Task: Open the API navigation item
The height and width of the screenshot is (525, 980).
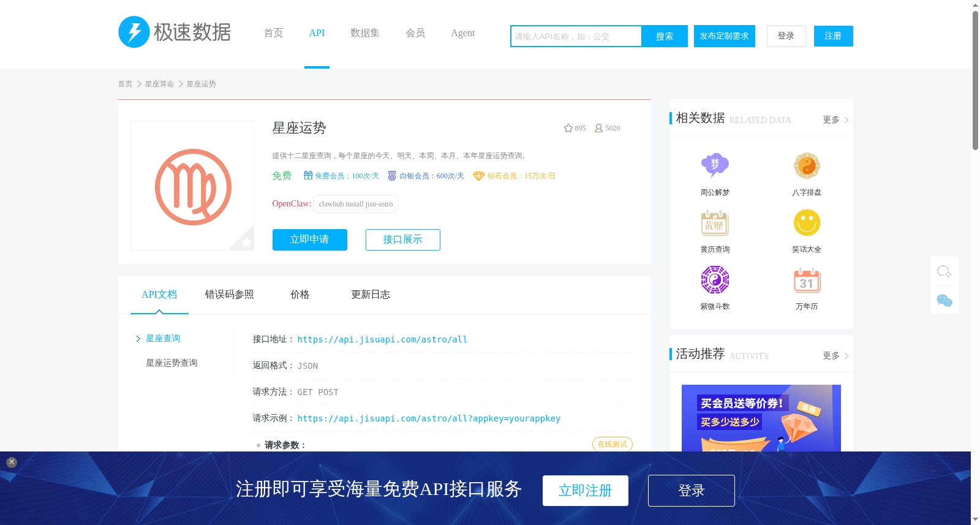Action: point(317,33)
